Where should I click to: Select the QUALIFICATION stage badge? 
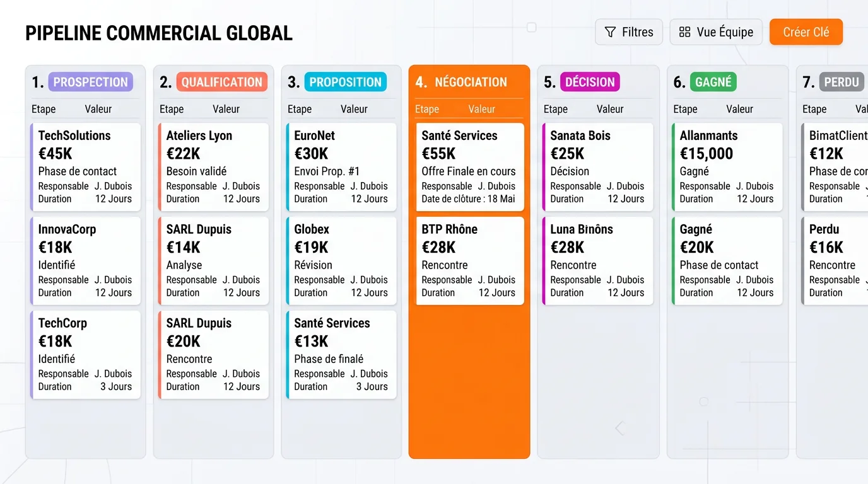[221, 82]
